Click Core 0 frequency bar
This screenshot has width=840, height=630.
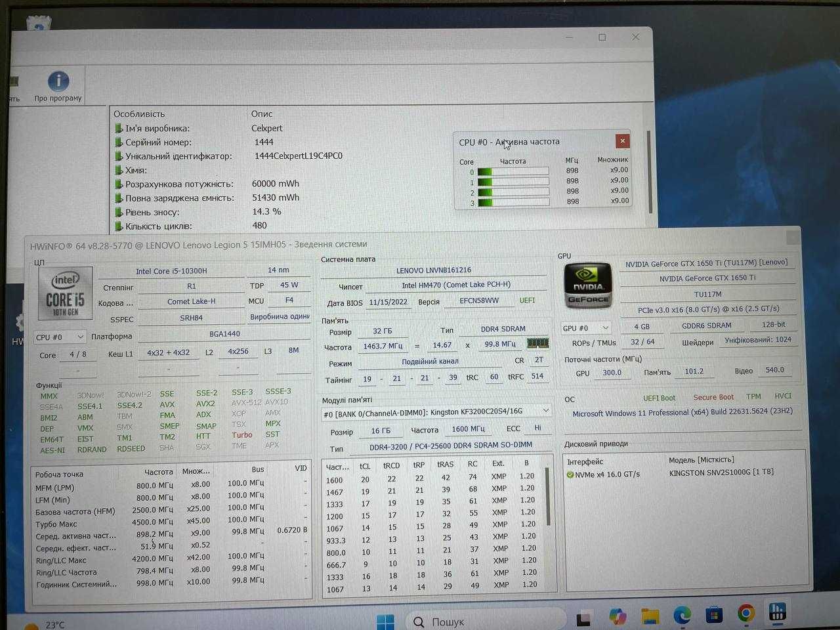513,172
